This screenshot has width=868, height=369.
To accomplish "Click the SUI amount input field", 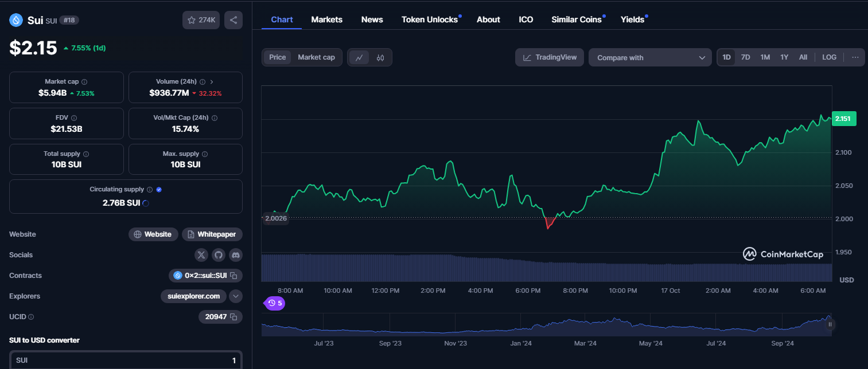I will (126, 360).
